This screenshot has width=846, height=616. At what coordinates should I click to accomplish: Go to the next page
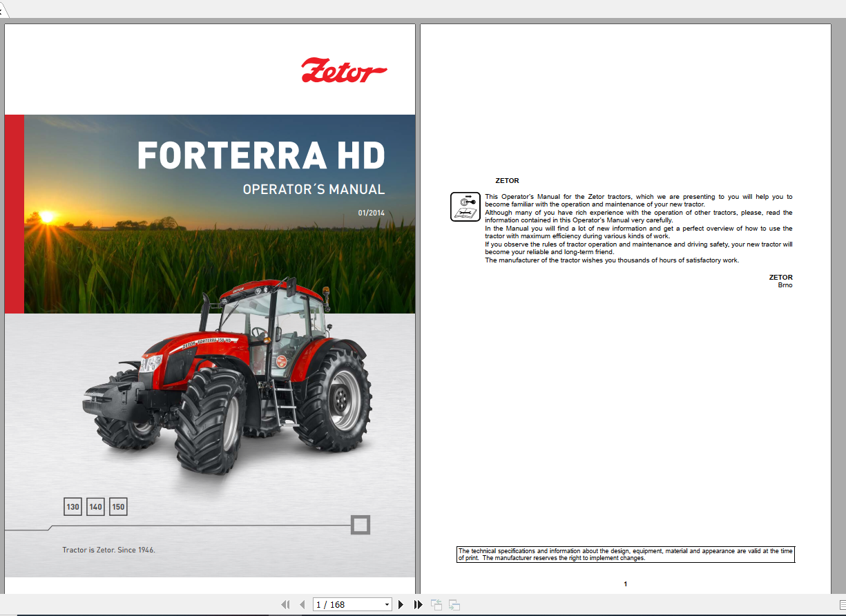coord(401,604)
